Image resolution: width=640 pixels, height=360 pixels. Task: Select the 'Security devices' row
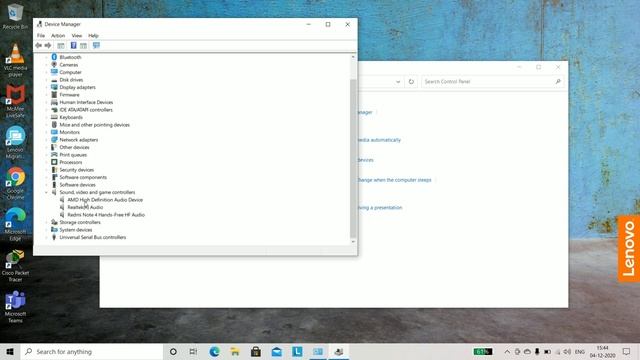pyautogui.click(x=77, y=170)
